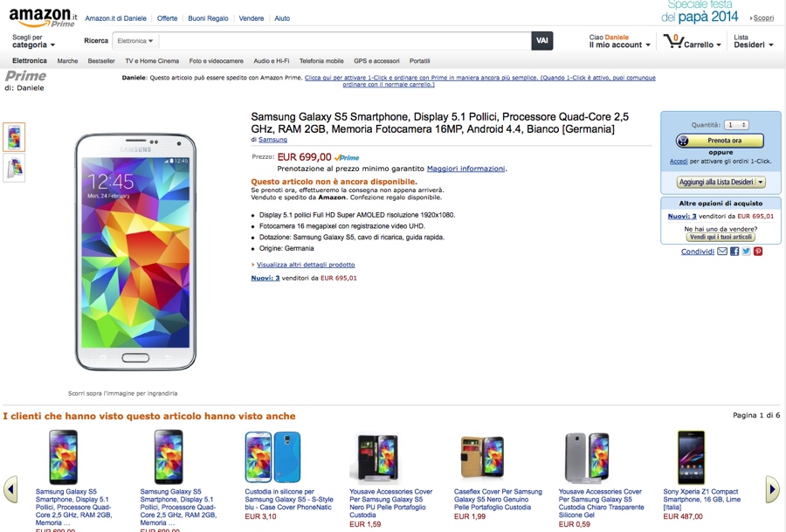The height and width of the screenshot is (532, 786).
Task: Expand Elettronica search category dropdown
Action: coord(135,41)
